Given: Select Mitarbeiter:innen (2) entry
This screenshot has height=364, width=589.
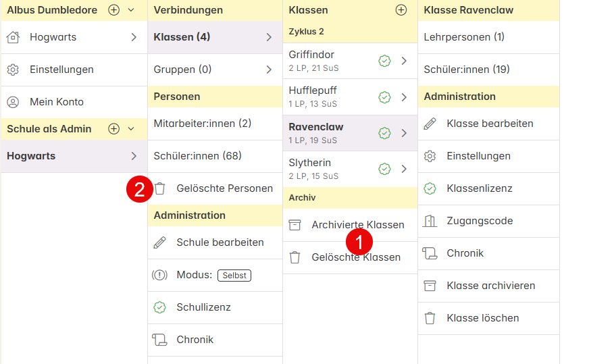Looking at the screenshot, I should (x=215, y=124).
